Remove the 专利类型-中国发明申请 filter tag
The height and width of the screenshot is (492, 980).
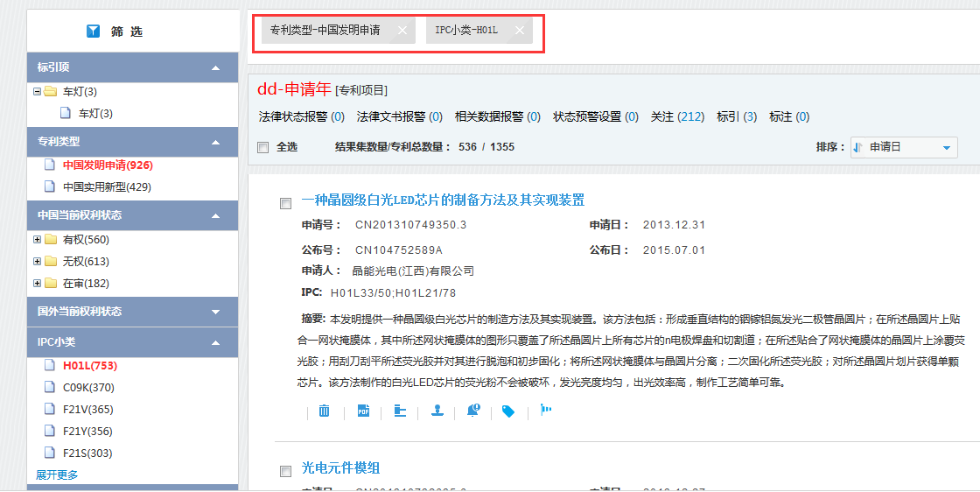(x=402, y=31)
